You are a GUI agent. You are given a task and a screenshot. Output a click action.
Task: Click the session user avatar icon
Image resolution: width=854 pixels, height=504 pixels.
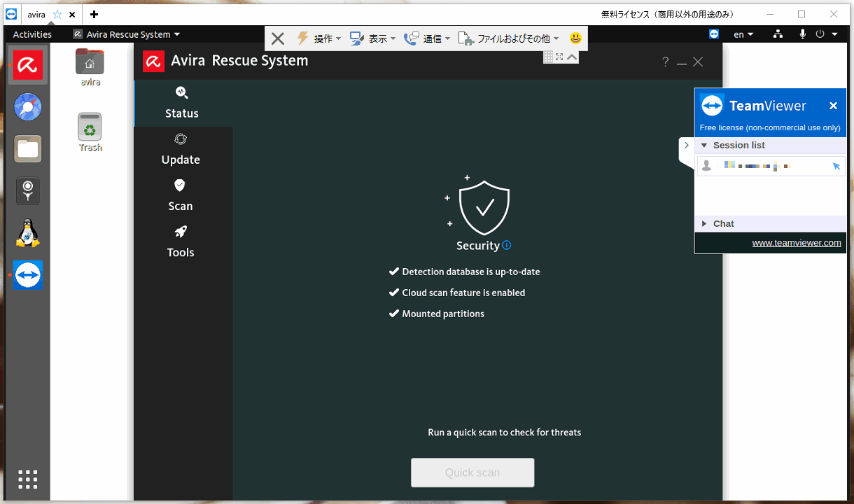point(706,166)
